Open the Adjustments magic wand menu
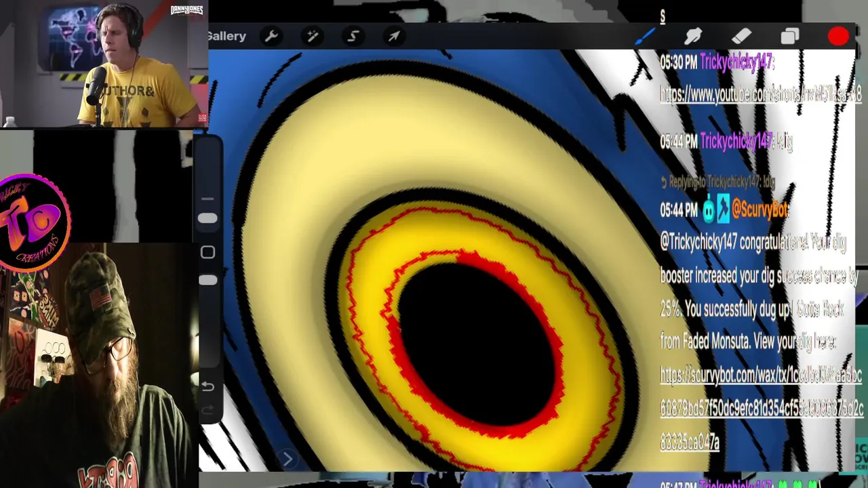Screen dimensions: 868x488 tap(312, 36)
